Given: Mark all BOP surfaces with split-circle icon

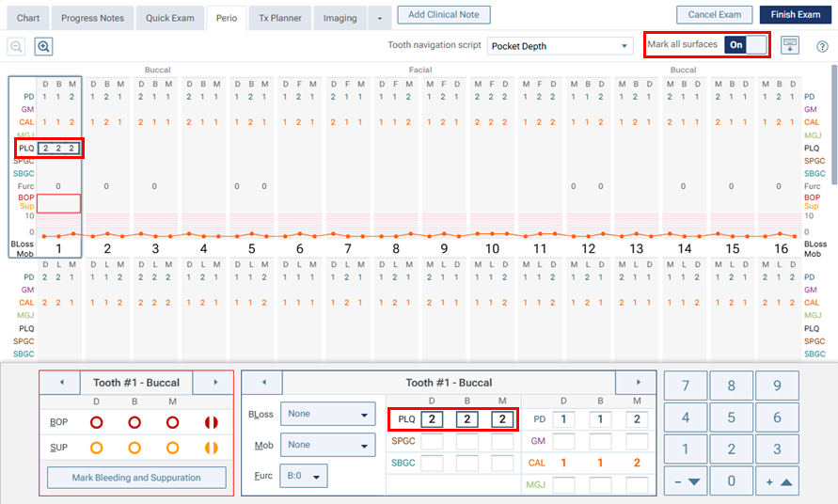Looking at the screenshot, I should pyautogui.click(x=211, y=423).
